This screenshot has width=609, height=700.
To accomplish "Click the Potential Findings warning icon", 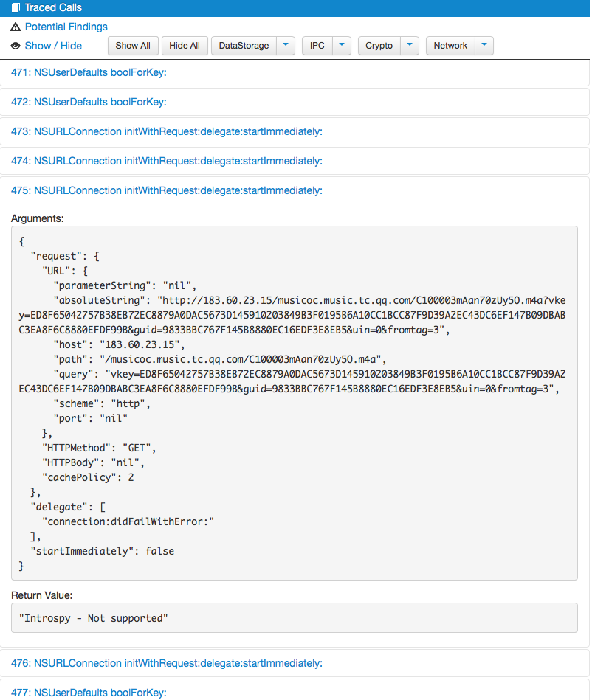I will 16,27.
